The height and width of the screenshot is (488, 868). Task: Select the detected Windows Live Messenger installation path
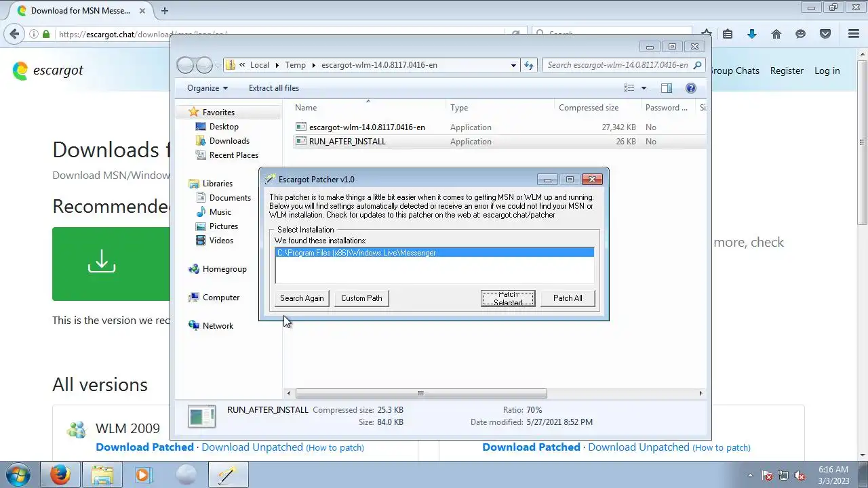435,253
